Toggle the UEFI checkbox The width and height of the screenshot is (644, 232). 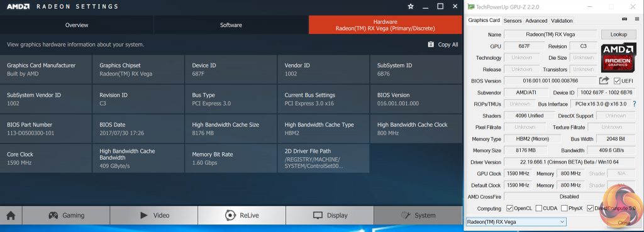click(x=617, y=81)
